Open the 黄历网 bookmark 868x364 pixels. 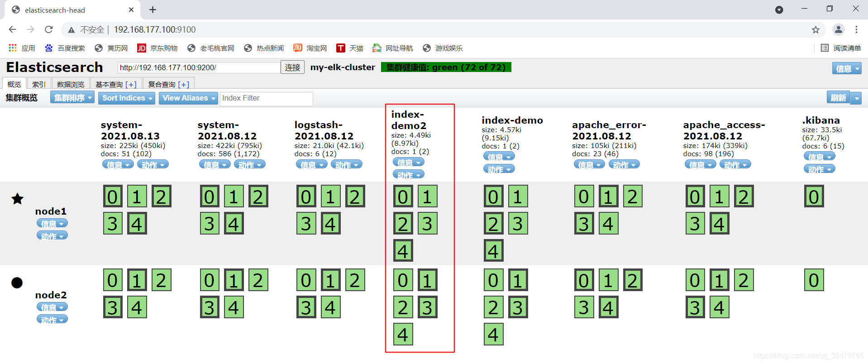(111, 48)
